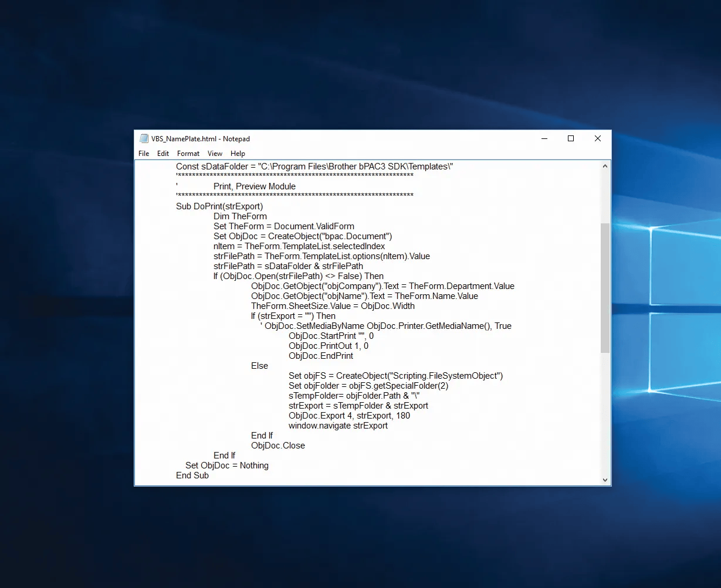
Task: Open the Format menu
Action: pos(188,154)
